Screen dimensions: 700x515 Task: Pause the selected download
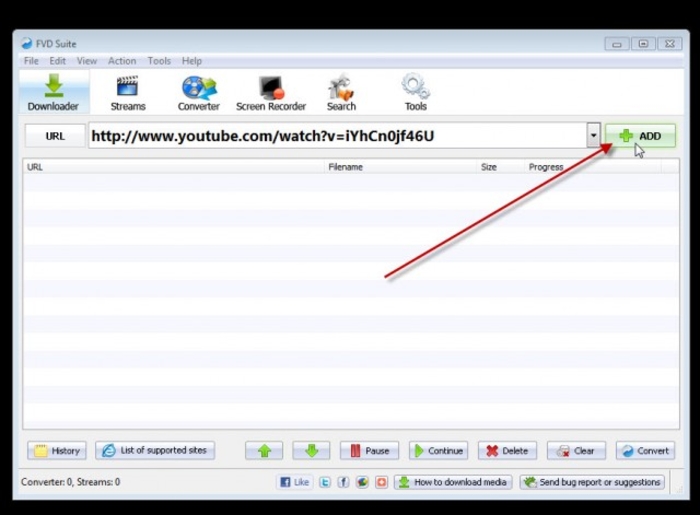point(369,451)
